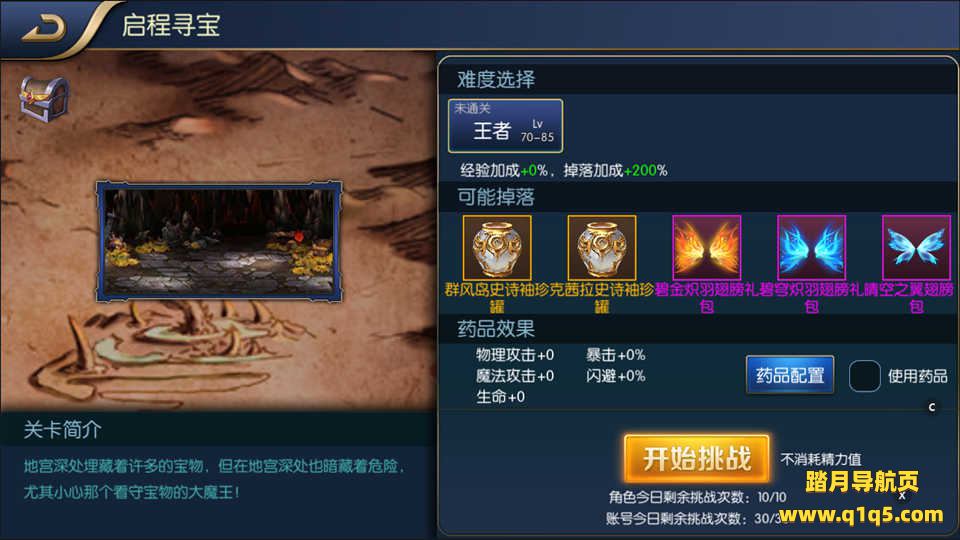Screen dimensions: 960x540
Task: Click the 踏月导航页 watermark text
Action: tap(861, 481)
